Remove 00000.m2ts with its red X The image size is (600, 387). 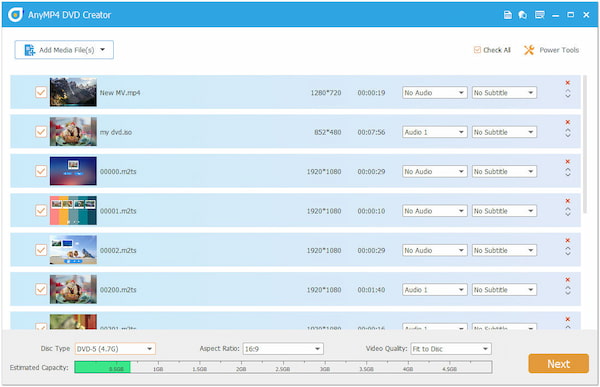pos(567,162)
